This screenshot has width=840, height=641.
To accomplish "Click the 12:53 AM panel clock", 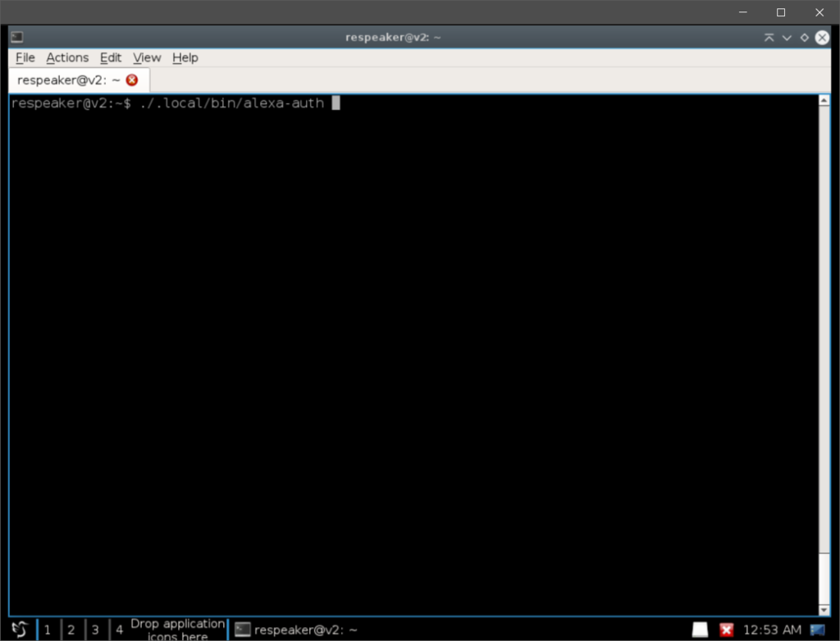I will [772, 630].
